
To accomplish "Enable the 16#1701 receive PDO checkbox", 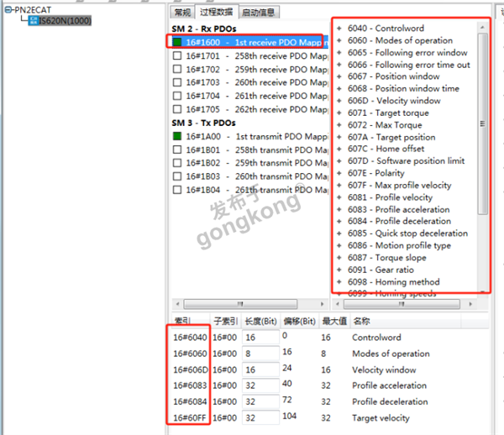I will tap(177, 55).
